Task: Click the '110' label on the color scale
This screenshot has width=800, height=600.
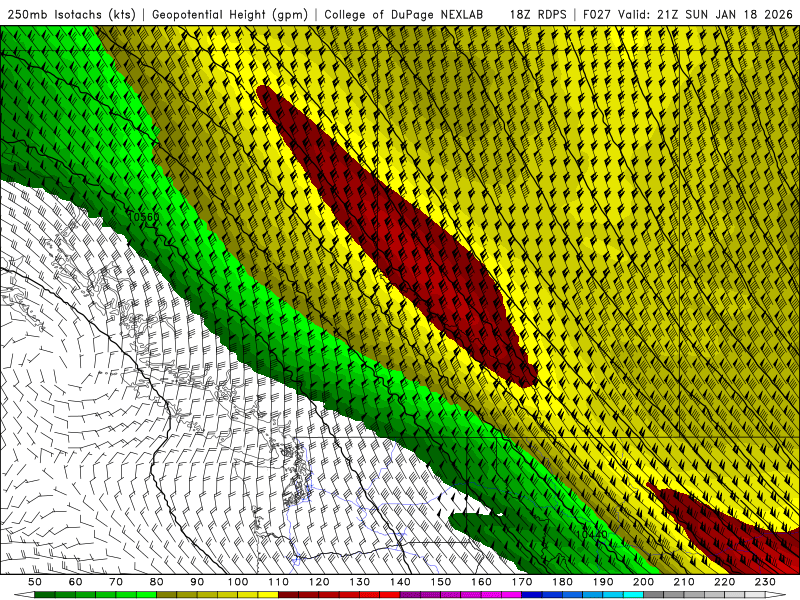Action: pyautogui.click(x=278, y=582)
